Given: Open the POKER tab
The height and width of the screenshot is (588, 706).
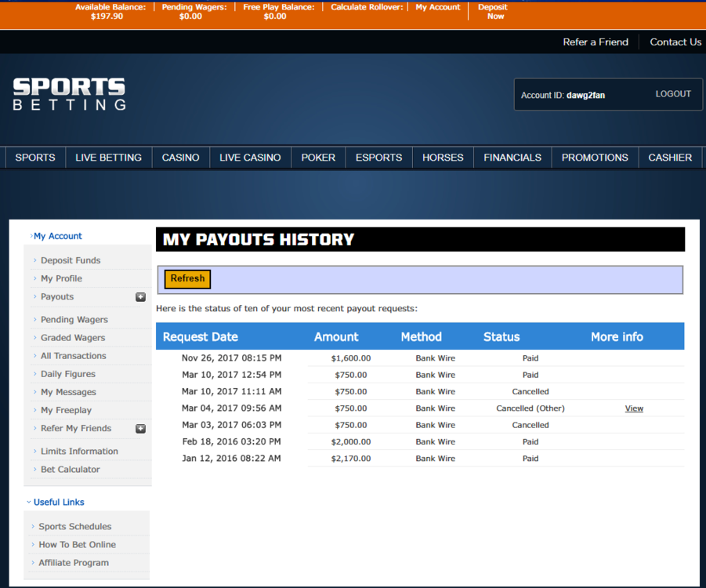Looking at the screenshot, I should coord(318,158).
